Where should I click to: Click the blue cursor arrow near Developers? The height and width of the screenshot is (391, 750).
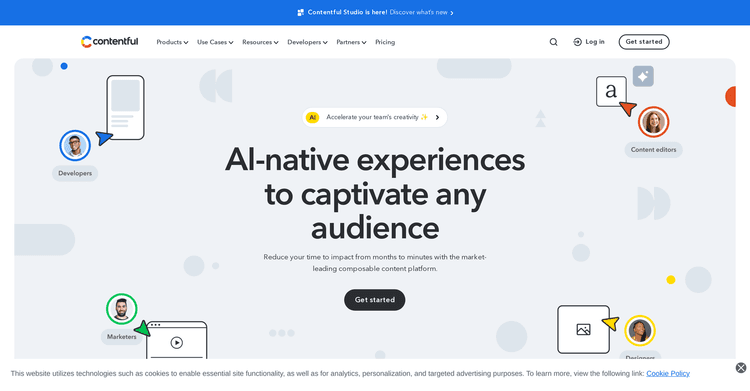[104, 138]
